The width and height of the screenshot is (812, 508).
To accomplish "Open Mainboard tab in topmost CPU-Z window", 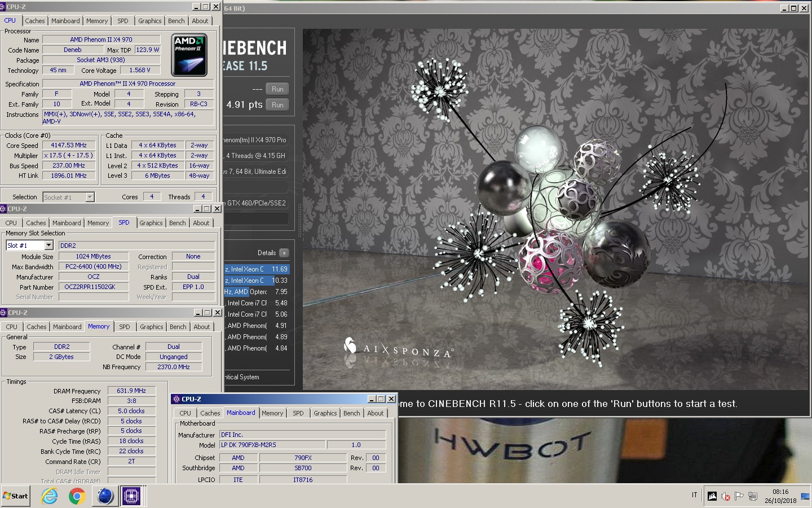I will pyautogui.click(x=65, y=21).
